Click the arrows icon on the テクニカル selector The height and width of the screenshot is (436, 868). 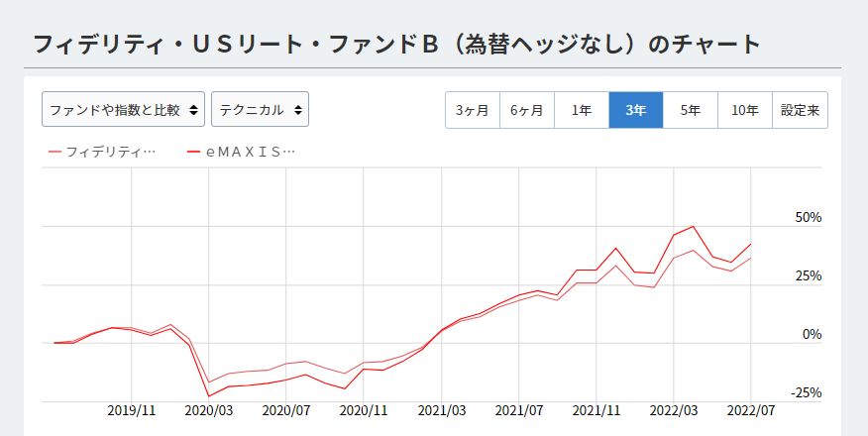coord(299,110)
